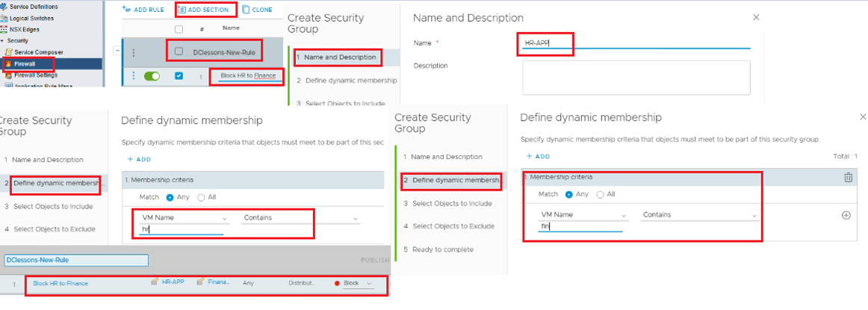
Task: Tick the select-all checkbox in table header
Action: tap(179, 29)
